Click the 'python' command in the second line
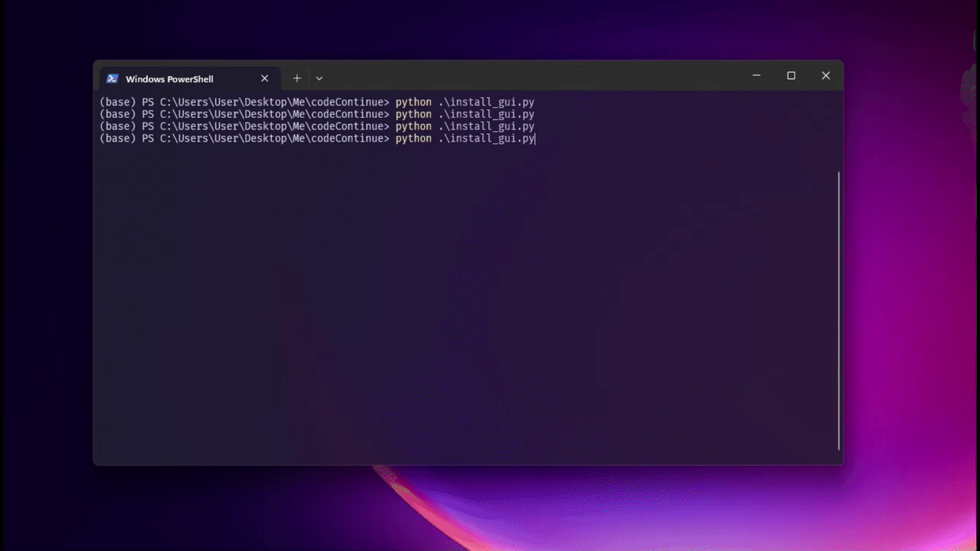 click(413, 114)
